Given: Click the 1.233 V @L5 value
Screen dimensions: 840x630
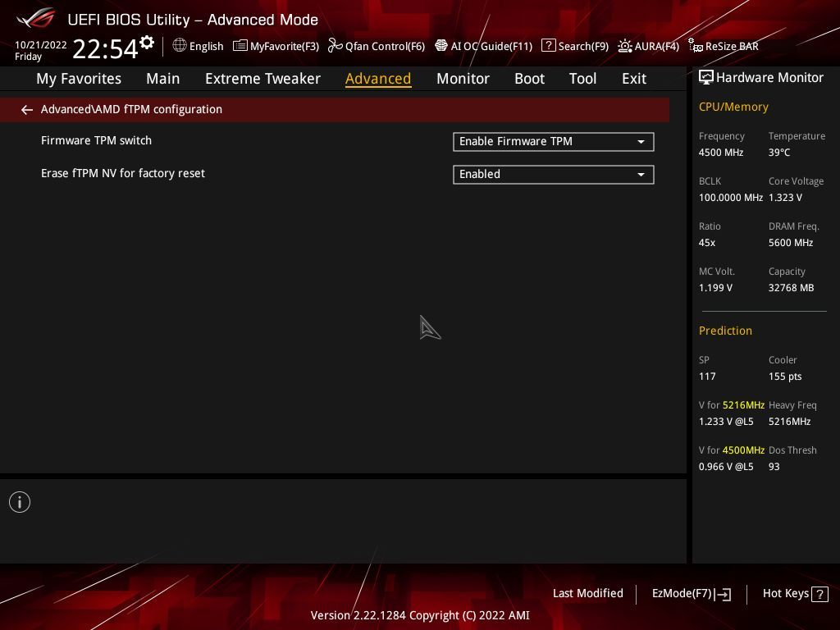Looking at the screenshot, I should tap(726, 422).
